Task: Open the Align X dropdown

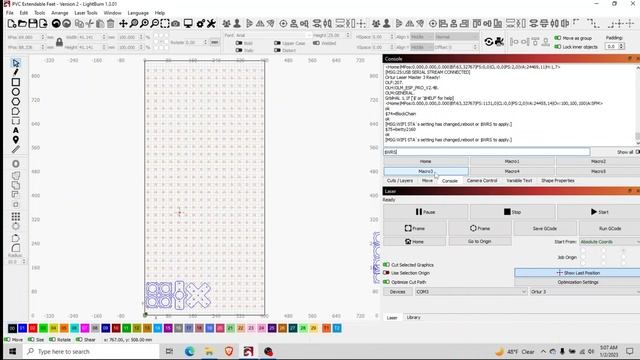Action: click(422, 37)
